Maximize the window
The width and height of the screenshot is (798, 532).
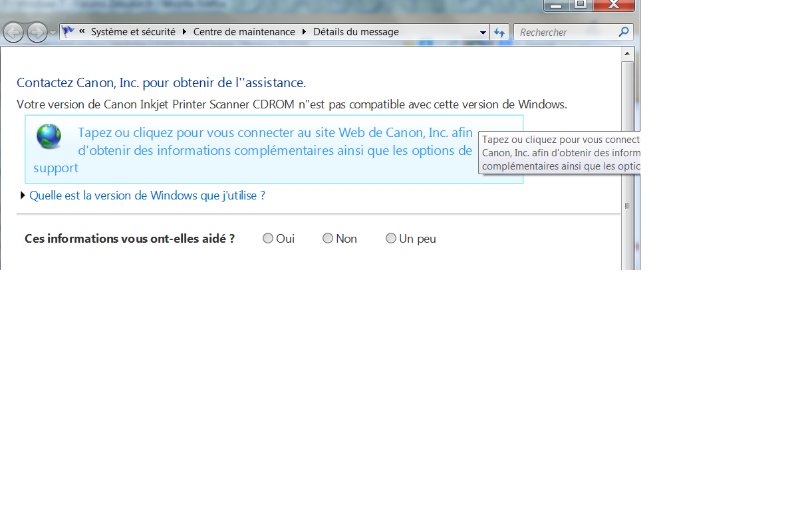pyautogui.click(x=581, y=5)
